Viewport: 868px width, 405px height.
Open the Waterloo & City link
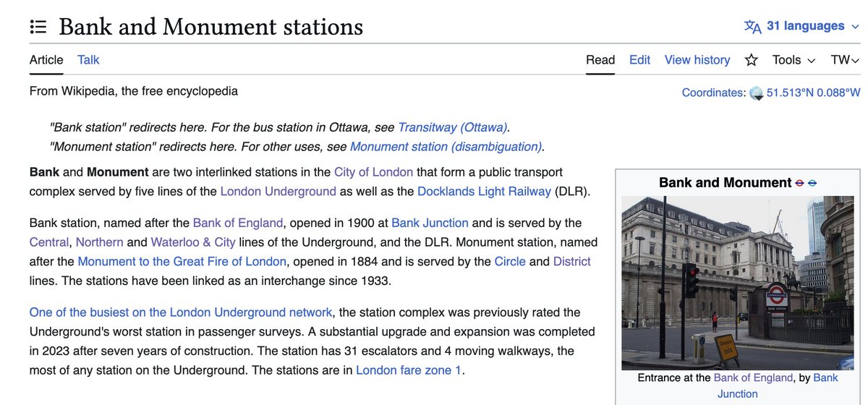pos(193,242)
